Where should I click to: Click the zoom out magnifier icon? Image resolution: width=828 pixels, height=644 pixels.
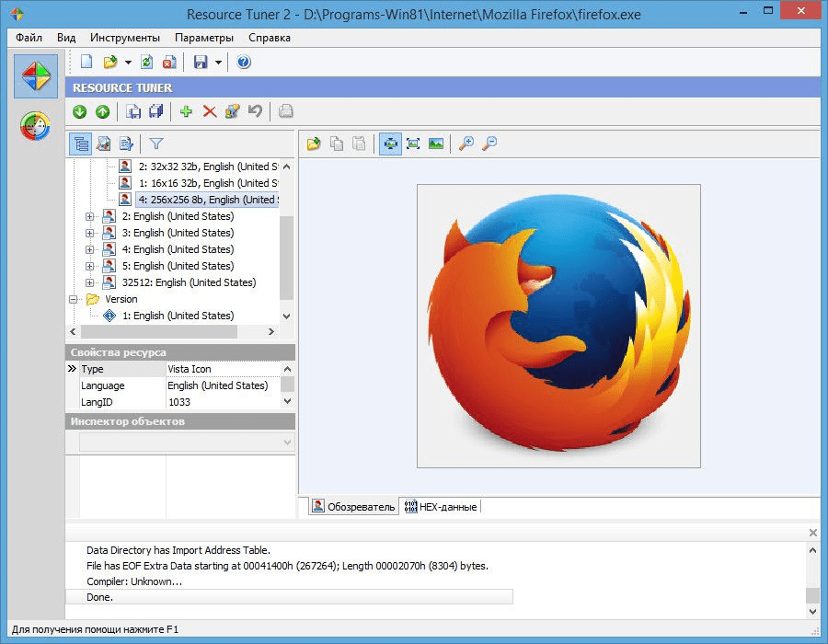489,144
